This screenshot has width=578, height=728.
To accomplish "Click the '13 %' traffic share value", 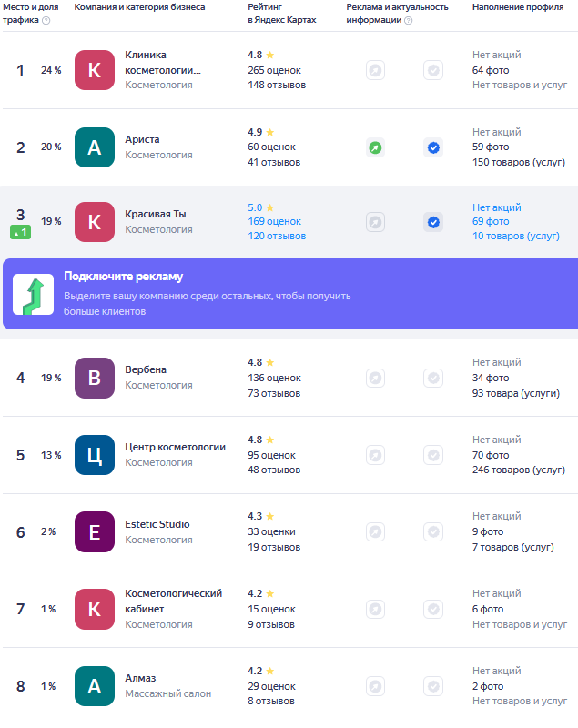I will point(51,455).
